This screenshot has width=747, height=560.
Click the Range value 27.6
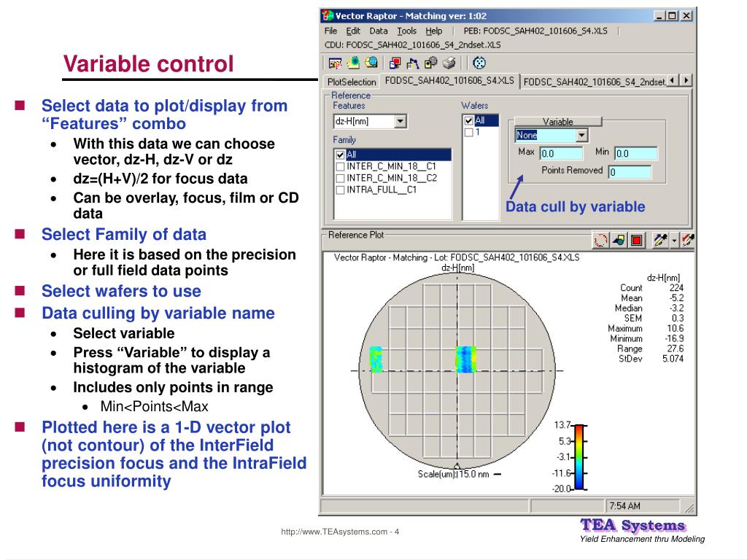click(675, 349)
